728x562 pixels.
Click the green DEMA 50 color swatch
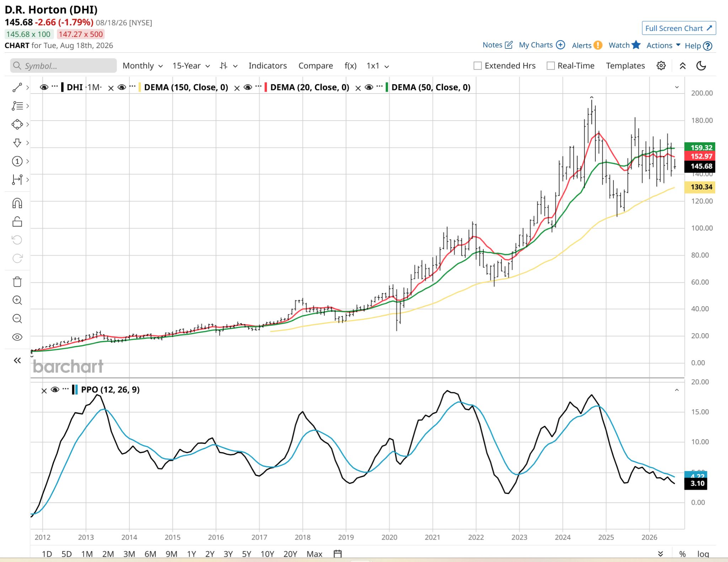387,87
